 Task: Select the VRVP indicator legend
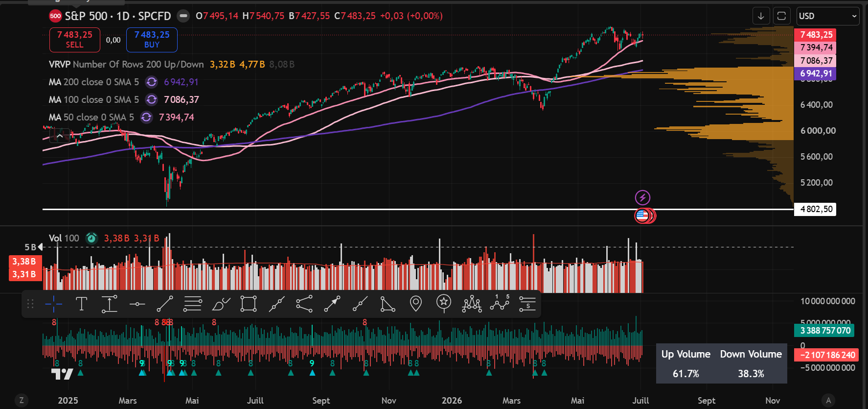(x=126, y=64)
